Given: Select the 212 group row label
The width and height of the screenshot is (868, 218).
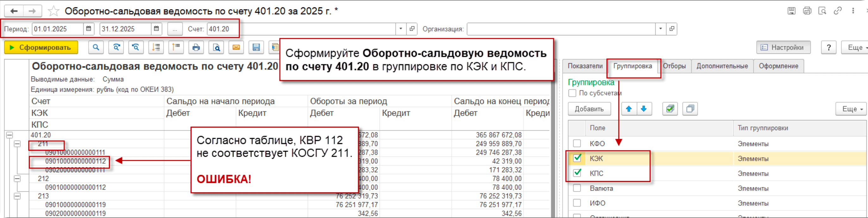Looking at the screenshot, I should [x=43, y=179].
